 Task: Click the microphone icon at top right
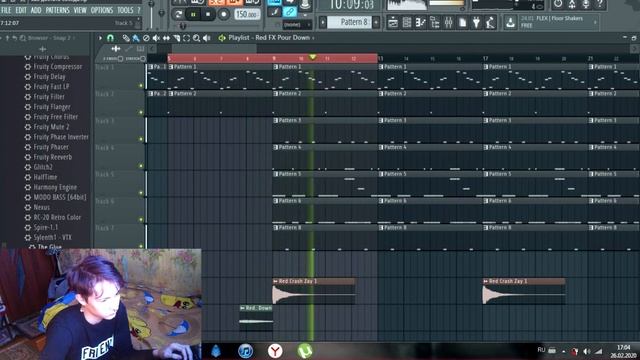point(586,4)
